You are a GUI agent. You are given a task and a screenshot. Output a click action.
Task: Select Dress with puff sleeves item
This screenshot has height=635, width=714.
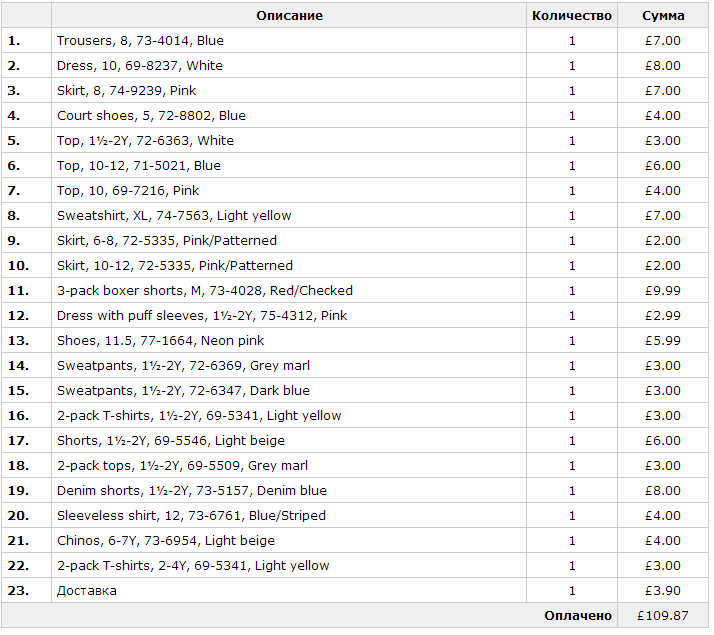202,315
